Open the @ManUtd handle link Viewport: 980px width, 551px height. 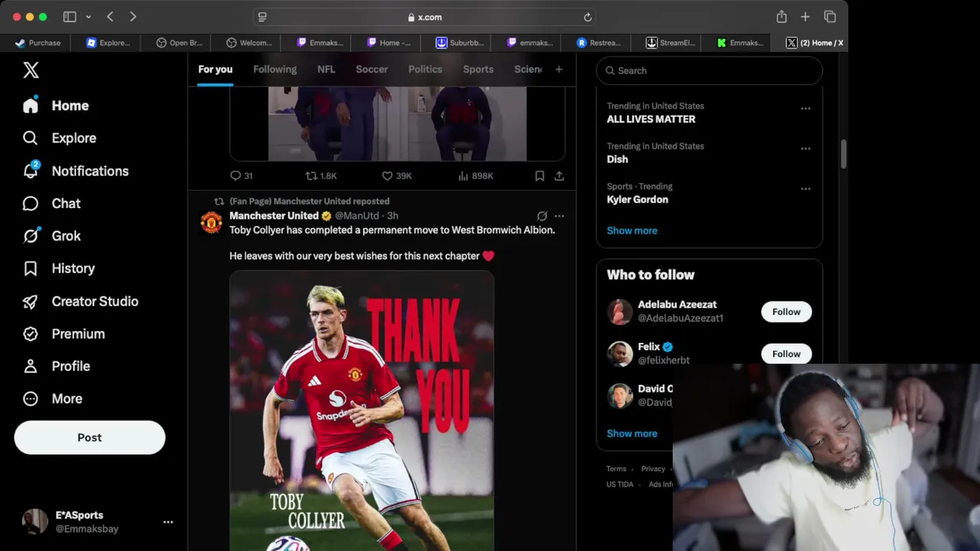click(357, 216)
